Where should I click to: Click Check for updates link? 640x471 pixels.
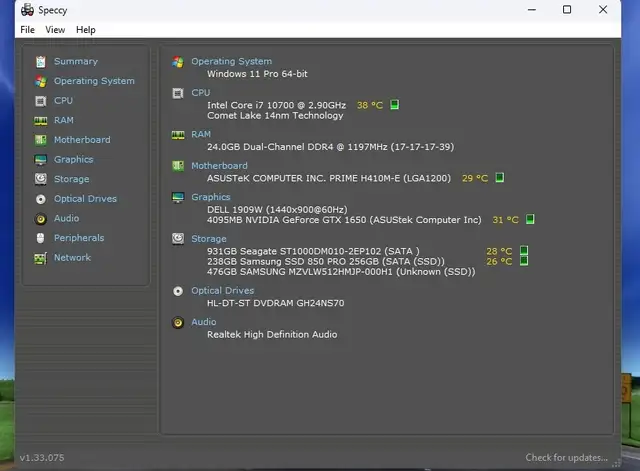[x=567, y=458]
